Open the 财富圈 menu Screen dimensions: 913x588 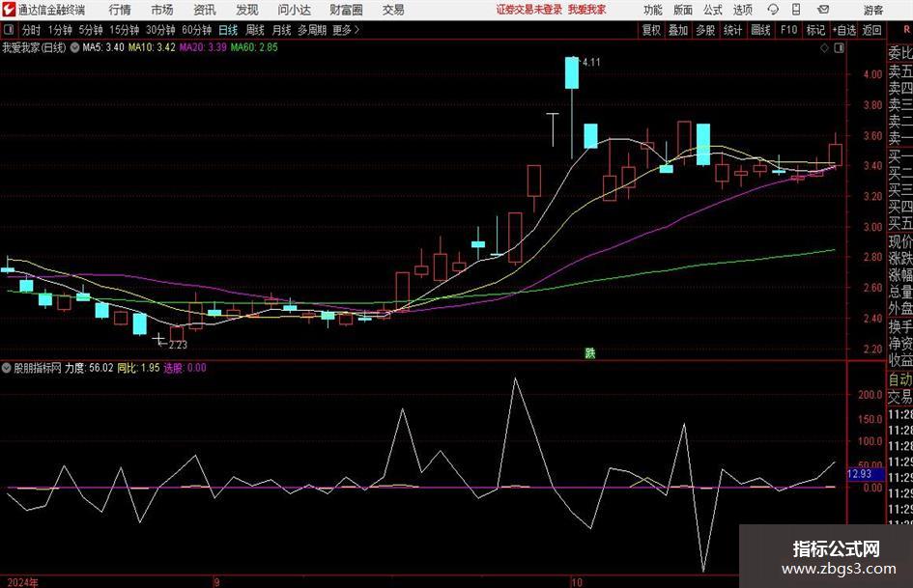[x=346, y=10]
